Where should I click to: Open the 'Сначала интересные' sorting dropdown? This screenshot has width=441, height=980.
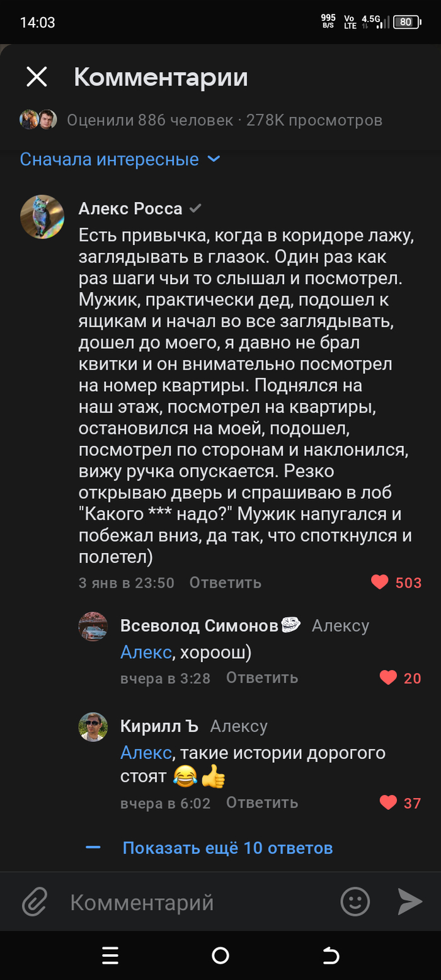(120, 159)
